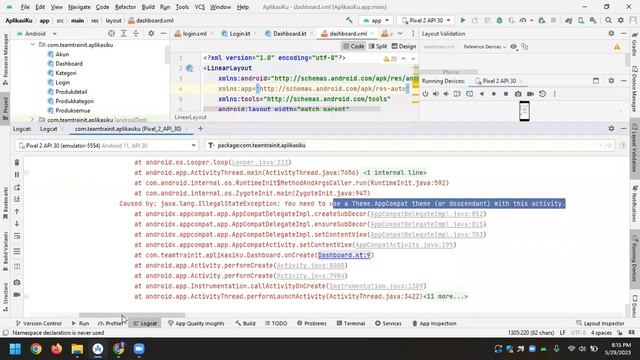Open the Dashboard class in project tree

click(69, 64)
